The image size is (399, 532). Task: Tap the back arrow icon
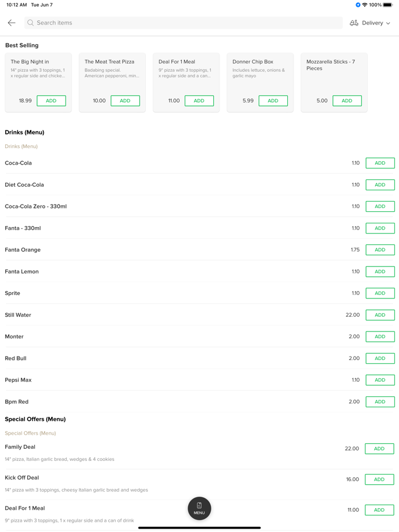(x=11, y=23)
